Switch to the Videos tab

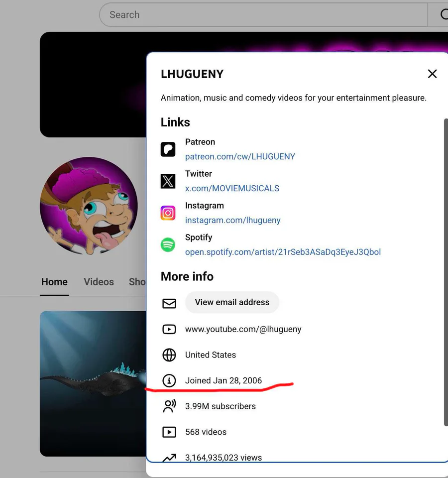(x=99, y=282)
